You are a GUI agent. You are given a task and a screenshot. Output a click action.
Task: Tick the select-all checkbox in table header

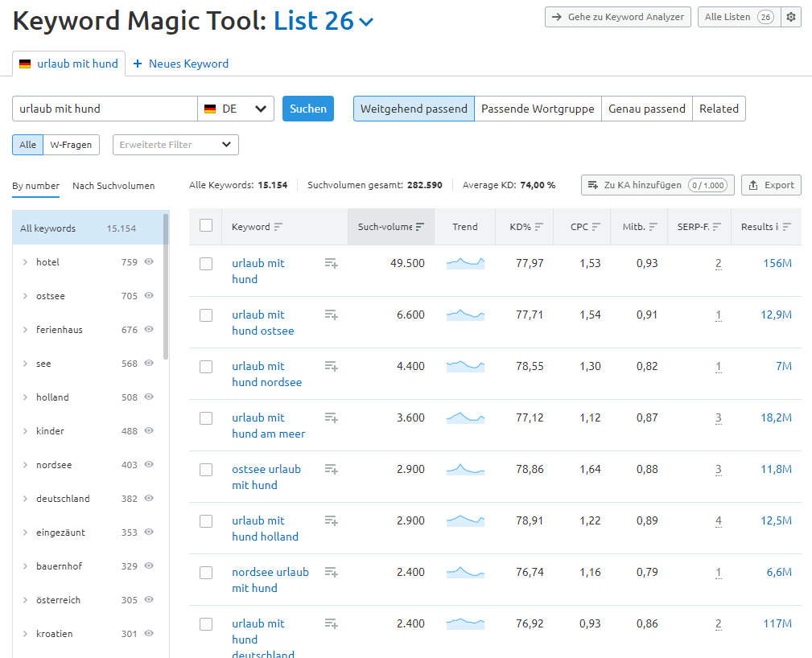click(x=206, y=226)
